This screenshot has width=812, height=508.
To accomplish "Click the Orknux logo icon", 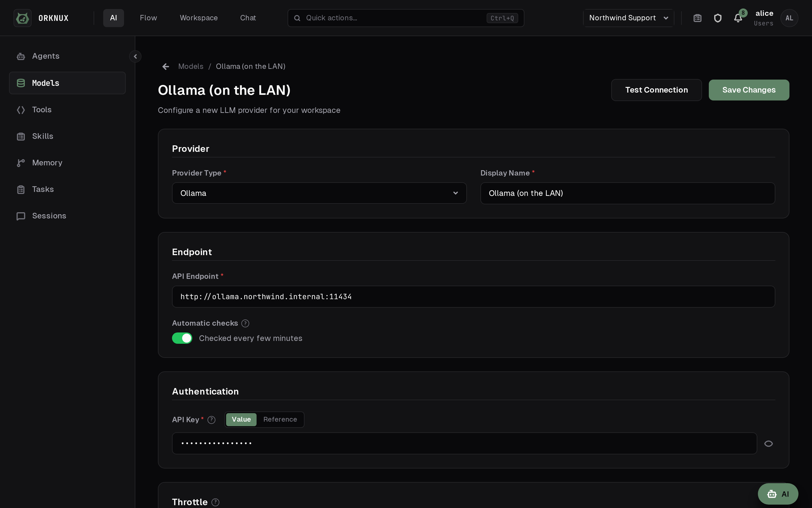I will click(x=23, y=18).
